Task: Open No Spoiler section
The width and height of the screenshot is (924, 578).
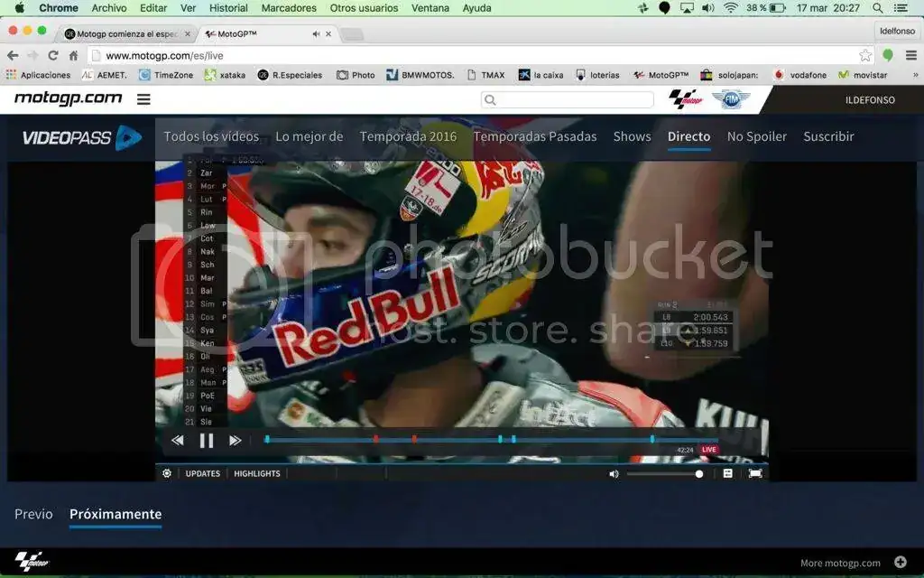Action: click(757, 137)
